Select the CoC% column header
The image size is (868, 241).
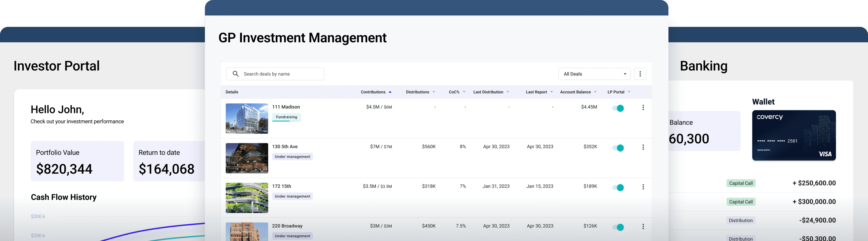pos(454,91)
